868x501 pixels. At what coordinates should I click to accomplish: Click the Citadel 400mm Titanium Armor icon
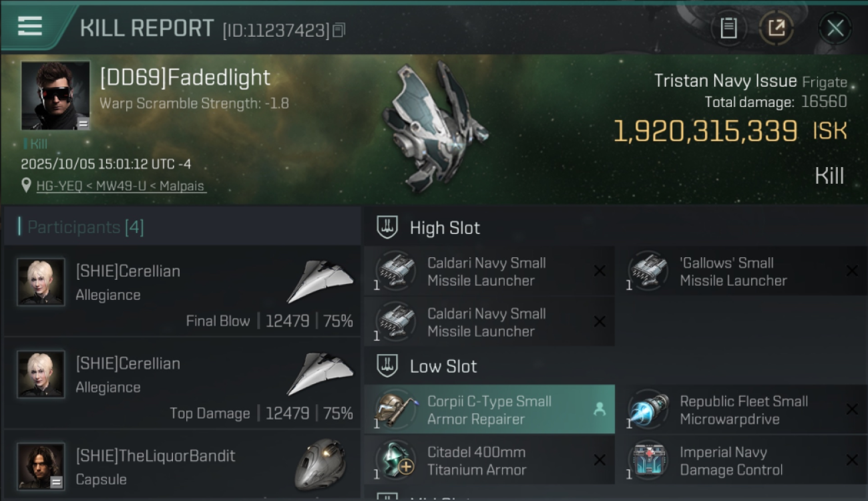396,461
